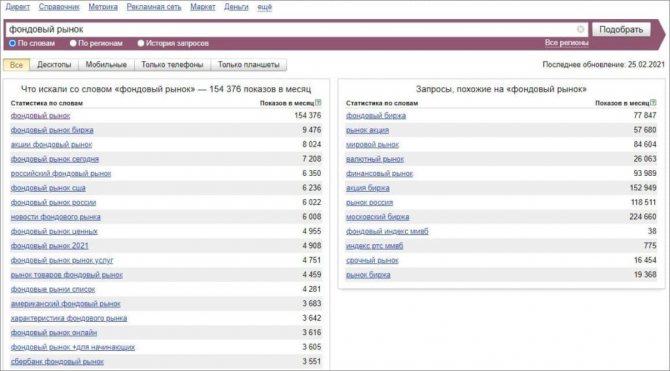Select the 19 368 impressions value
670x371 pixels.
point(645,275)
